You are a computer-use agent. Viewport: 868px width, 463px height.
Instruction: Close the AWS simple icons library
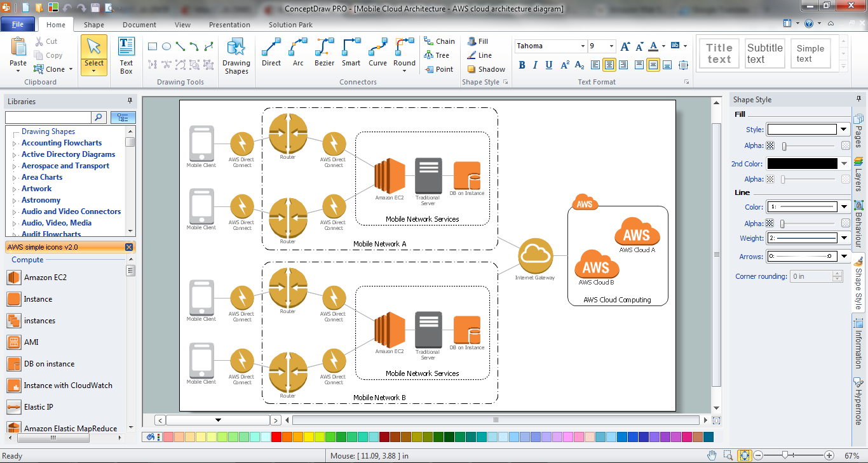click(x=129, y=247)
